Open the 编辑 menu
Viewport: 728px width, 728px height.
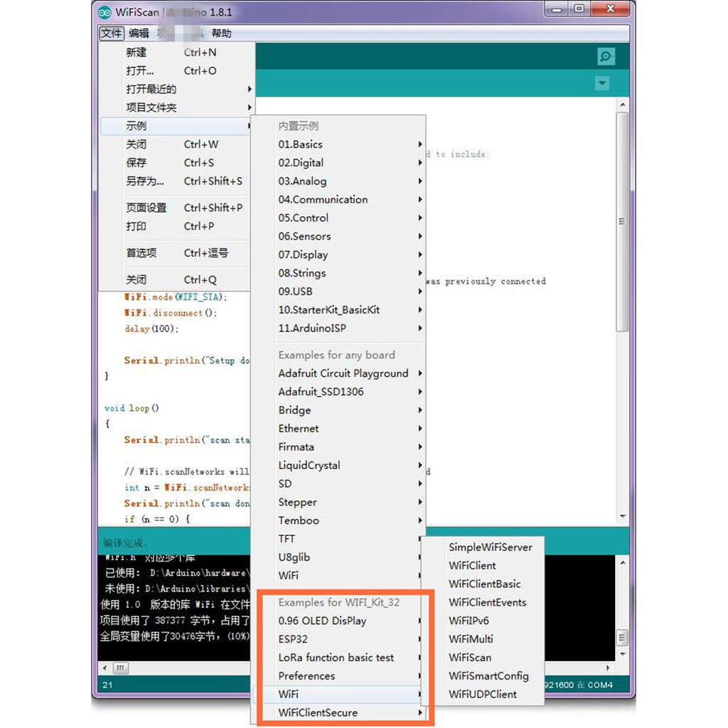point(139,33)
